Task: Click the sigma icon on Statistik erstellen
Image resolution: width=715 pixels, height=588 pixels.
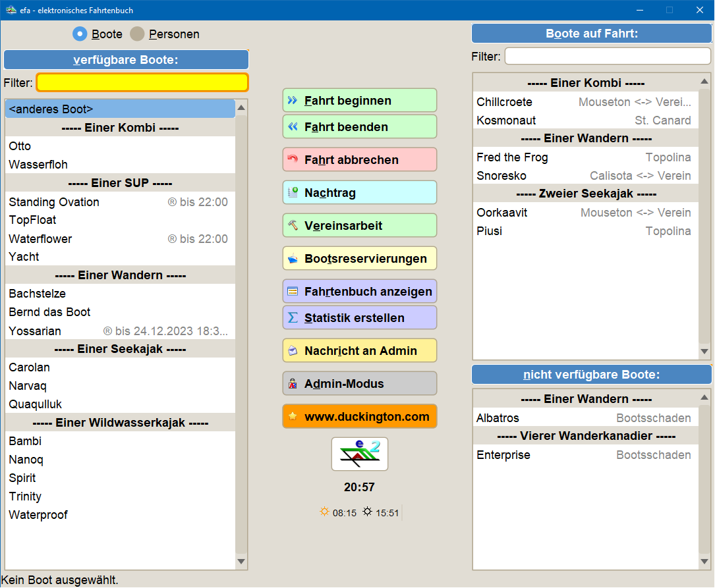Action: (x=293, y=317)
